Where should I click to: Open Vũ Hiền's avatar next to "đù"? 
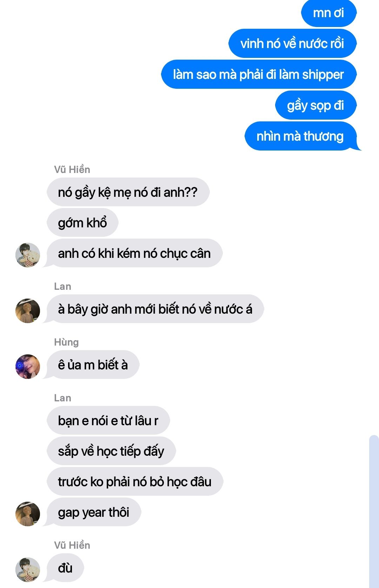click(28, 569)
